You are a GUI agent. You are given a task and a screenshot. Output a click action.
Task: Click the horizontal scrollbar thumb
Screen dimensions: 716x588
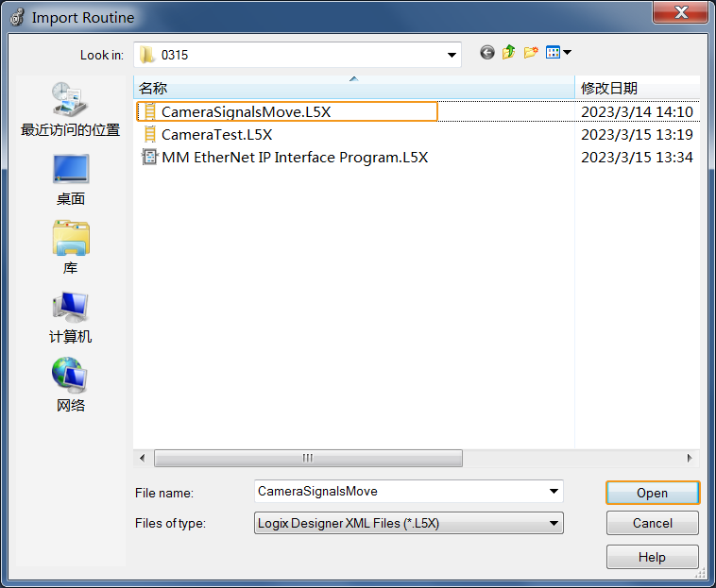pos(308,458)
